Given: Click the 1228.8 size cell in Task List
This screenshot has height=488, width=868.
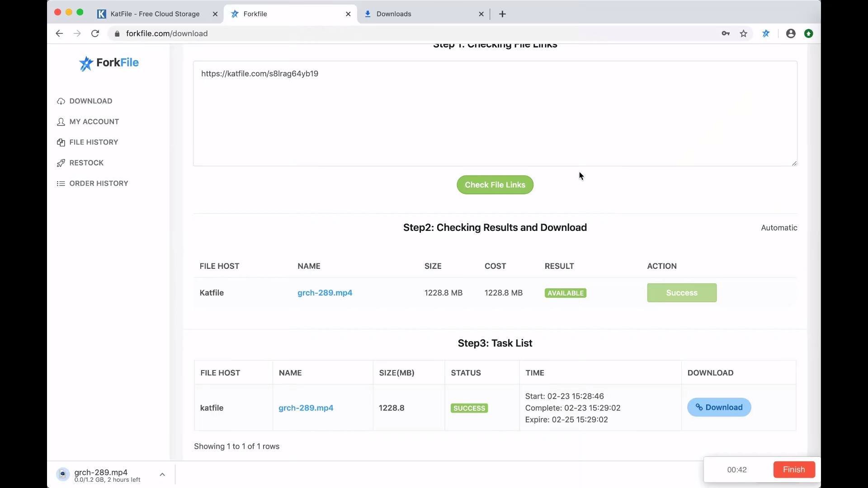Looking at the screenshot, I should point(392,408).
